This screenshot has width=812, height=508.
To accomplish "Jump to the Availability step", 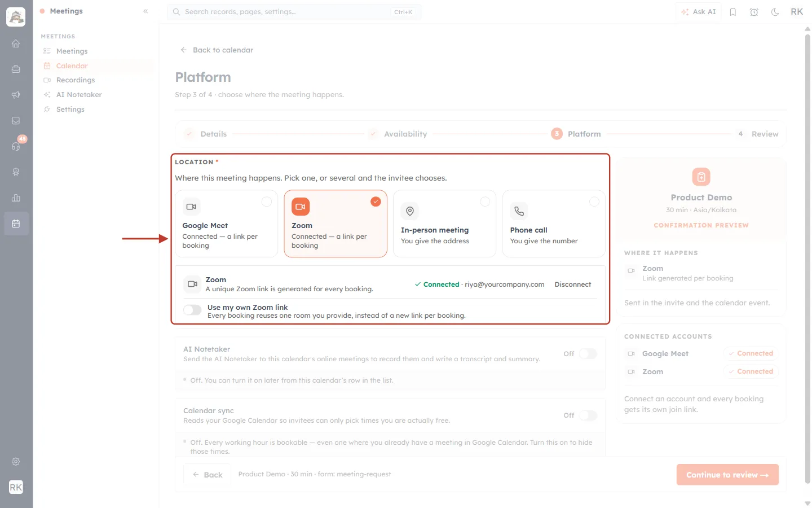I will pyautogui.click(x=398, y=134).
